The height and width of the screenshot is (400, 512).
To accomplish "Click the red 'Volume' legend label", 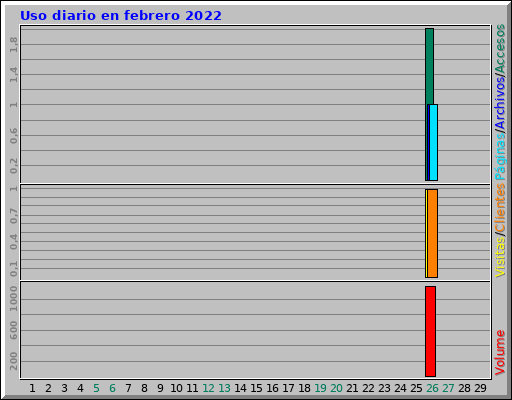I will pos(500,353).
